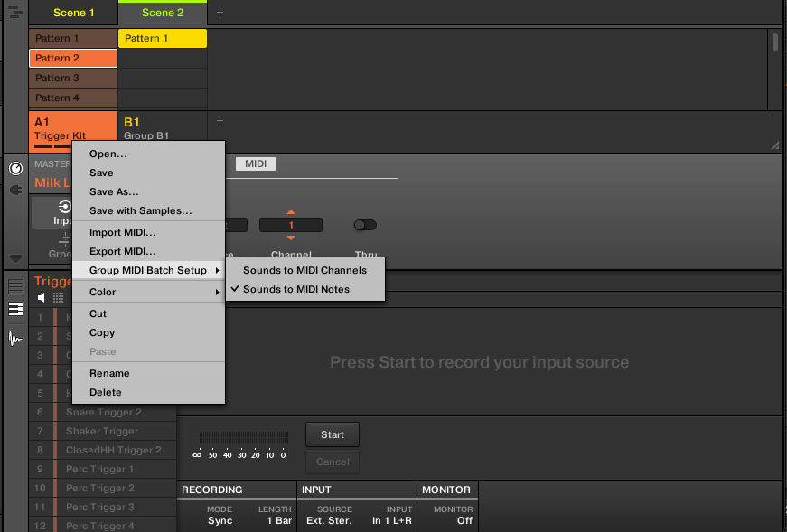The height and width of the screenshot is (532, 787).
Task: Open the Sampling waveform view icon
Action: (x=15, y=339)
